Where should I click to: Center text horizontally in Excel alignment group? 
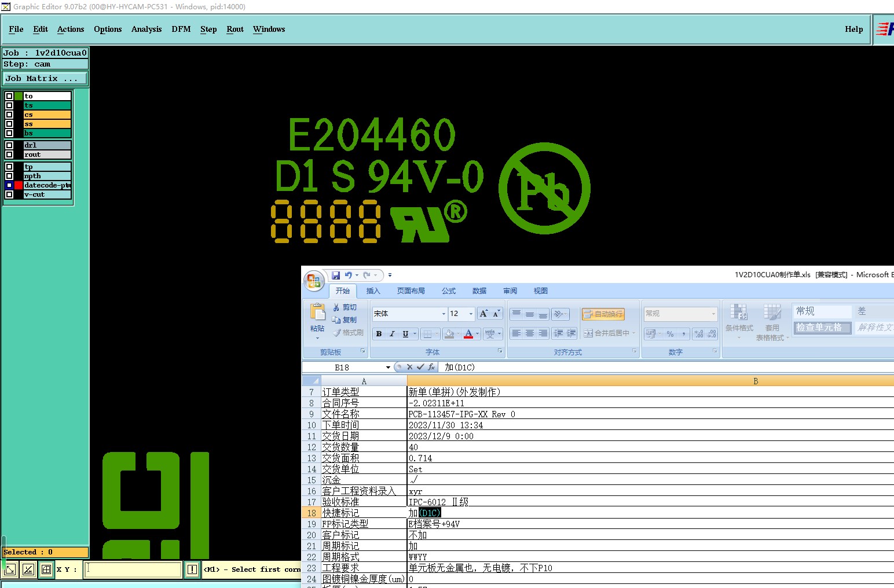point(529,333)
